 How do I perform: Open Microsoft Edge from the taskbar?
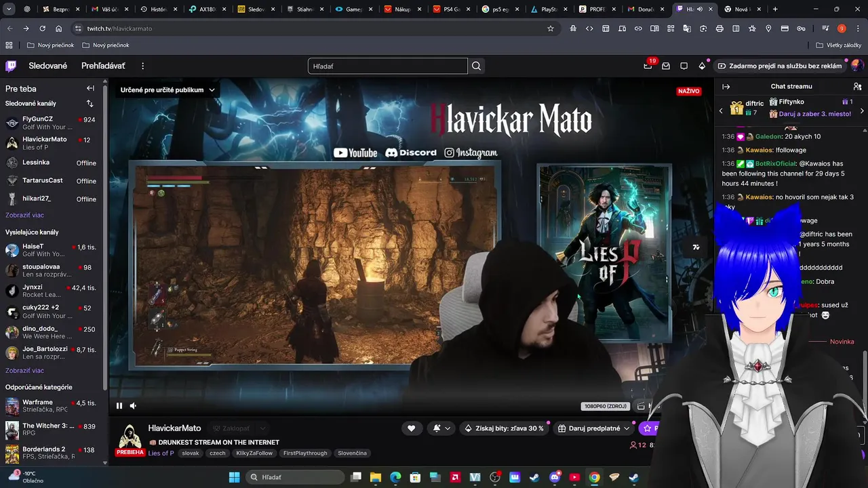point(395,477)
